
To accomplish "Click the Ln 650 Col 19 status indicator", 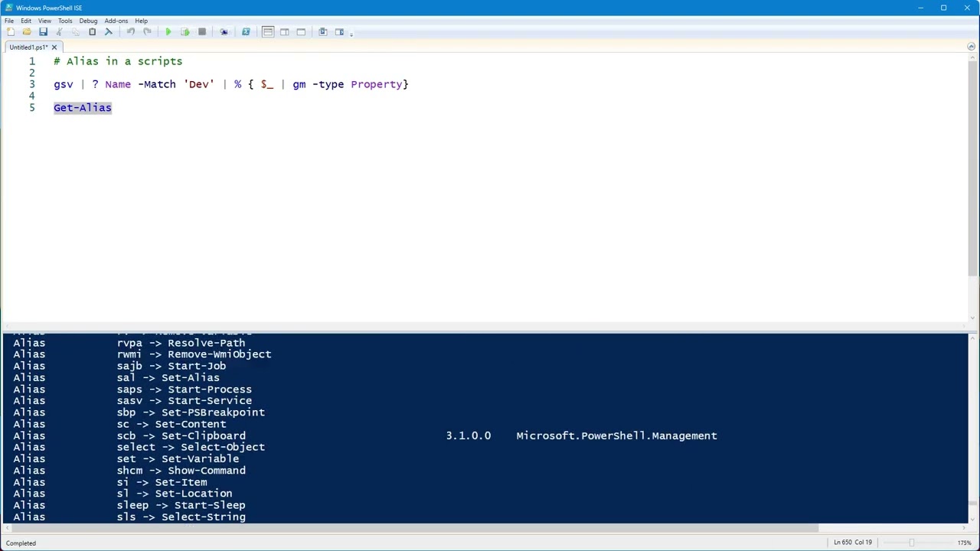I will pos(853,543).
